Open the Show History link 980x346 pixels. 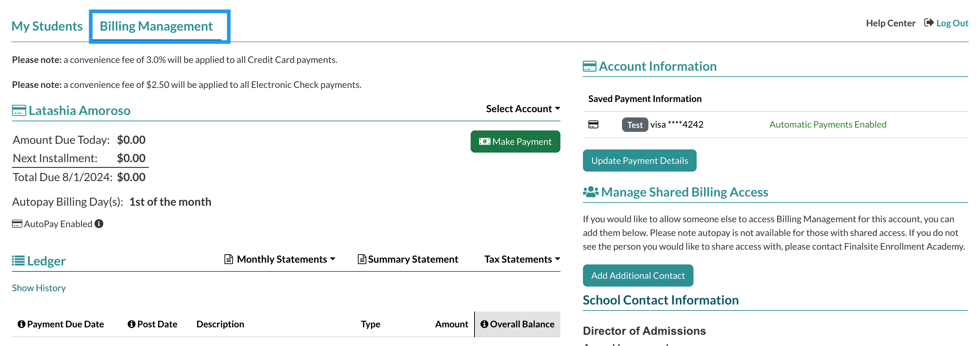tap(39, 288)
